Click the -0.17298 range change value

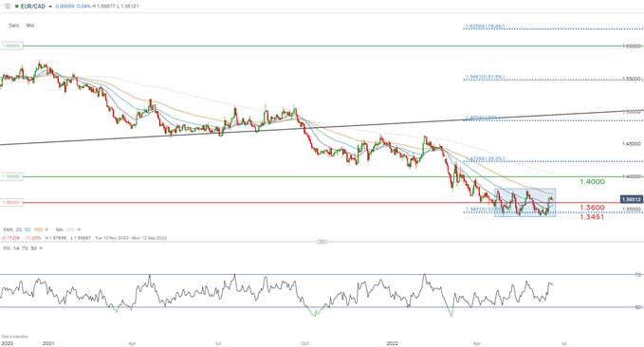(x=10, y=238)
